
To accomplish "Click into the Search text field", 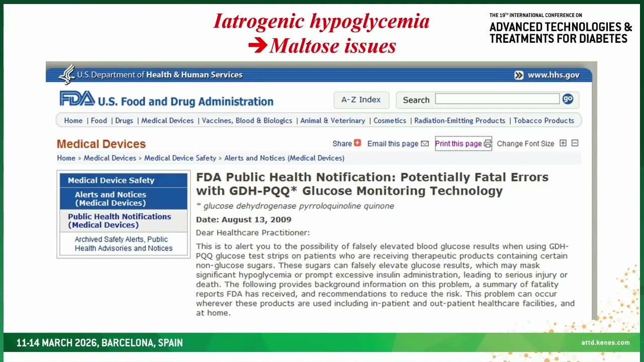I will [x=497, y=99].
